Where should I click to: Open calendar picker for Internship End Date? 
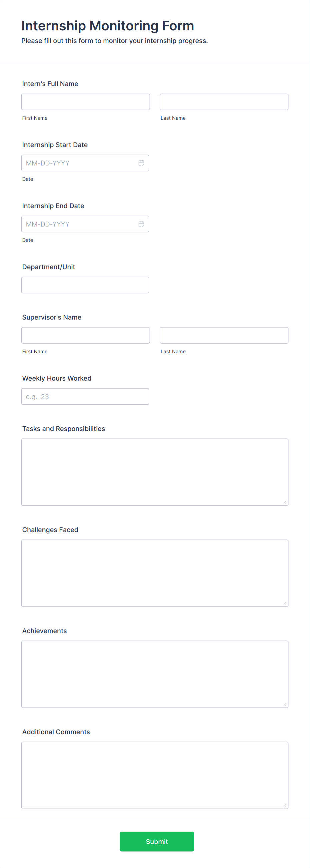pyautogui.click(x=141, y=224)
